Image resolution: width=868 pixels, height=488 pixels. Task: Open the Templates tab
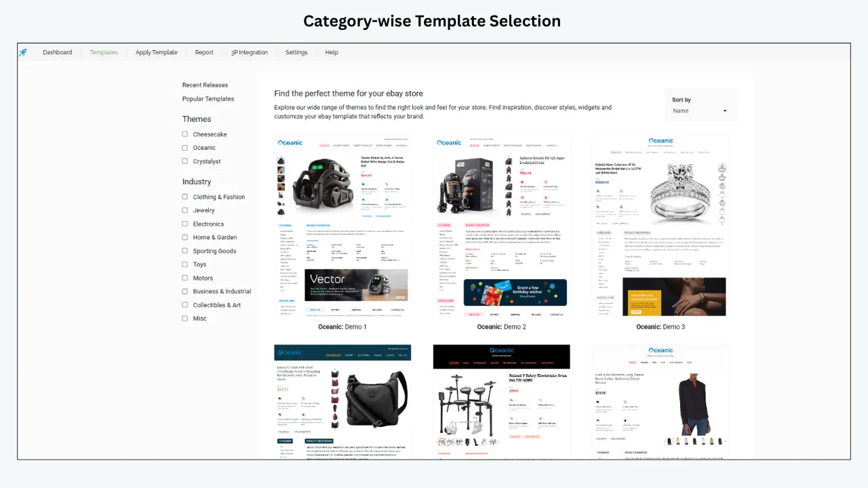click(x=104, y=52)
